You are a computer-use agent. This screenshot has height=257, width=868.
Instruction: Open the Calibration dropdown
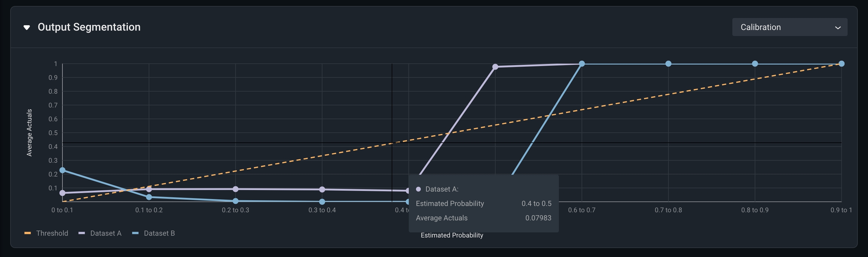pos(789,27)
